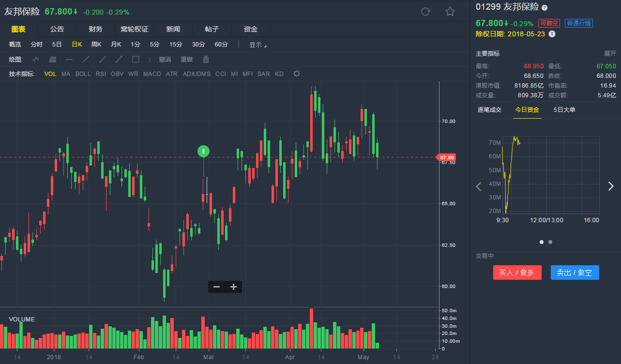Toggle the MA indicator

coord(66,74)
